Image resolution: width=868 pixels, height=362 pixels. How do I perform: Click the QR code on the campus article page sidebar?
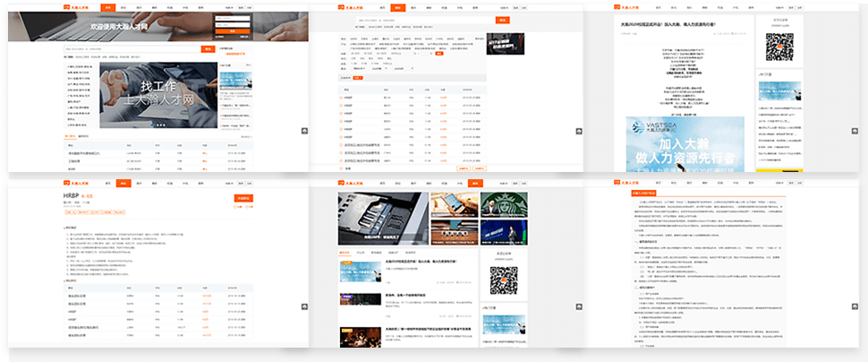coord(779,47)
